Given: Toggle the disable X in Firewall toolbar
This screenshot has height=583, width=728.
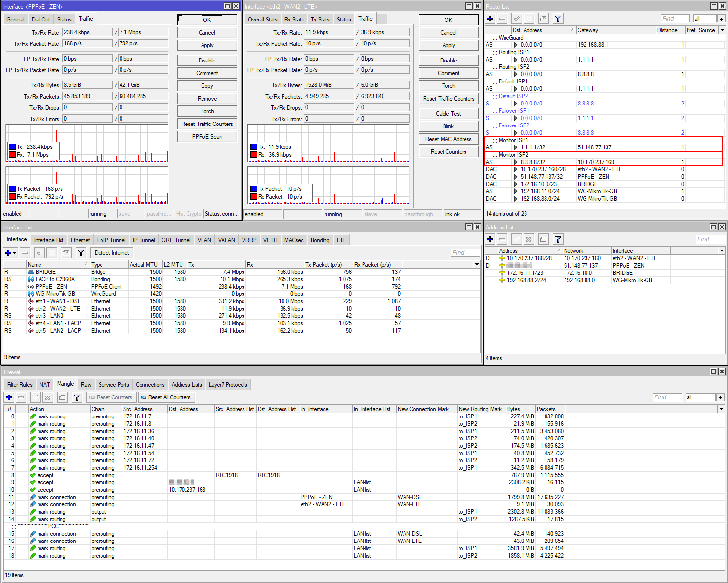Looking at the screenshot, I should tap(48, 397).
